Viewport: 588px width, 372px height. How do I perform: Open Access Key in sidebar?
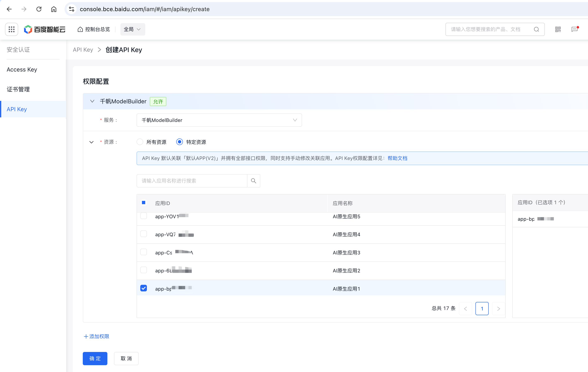(22, 69)
